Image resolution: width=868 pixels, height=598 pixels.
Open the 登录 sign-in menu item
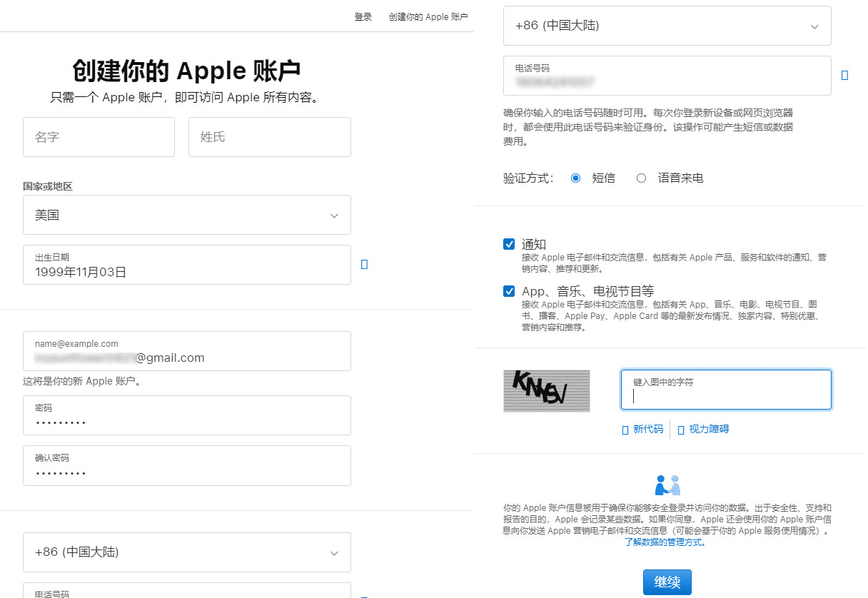pos(363,16)
